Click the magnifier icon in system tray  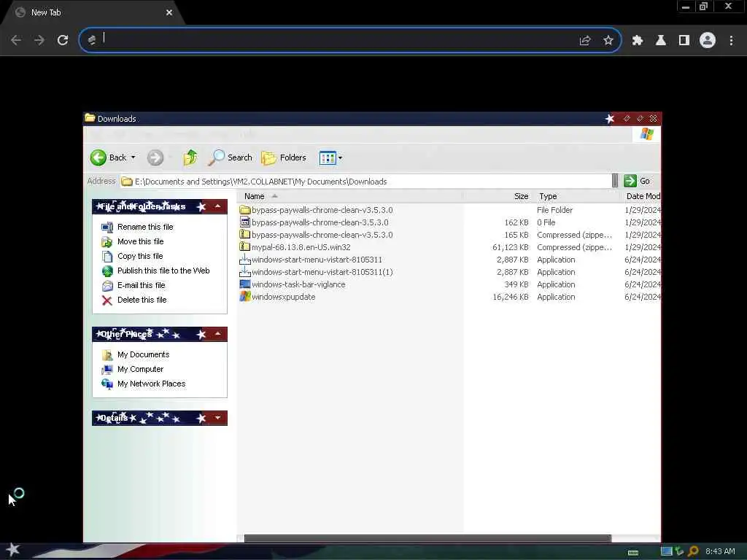click(693, 551)
